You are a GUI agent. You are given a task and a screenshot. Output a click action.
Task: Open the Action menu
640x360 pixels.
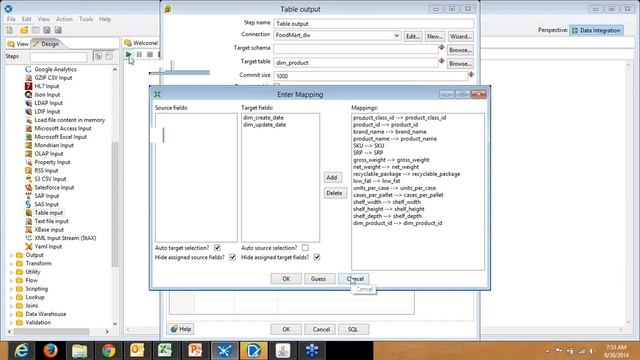coord(64,19)
